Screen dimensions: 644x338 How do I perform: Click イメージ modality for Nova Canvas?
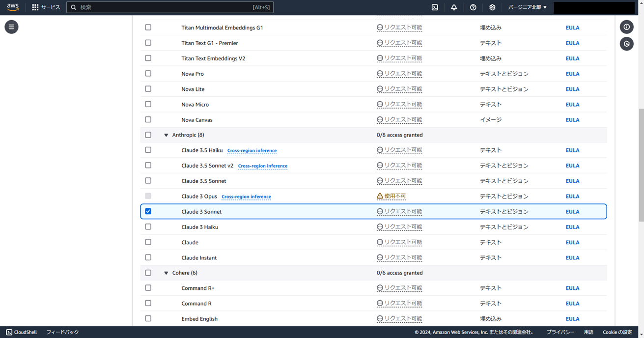pyautogui.click(x=491, y=120)
